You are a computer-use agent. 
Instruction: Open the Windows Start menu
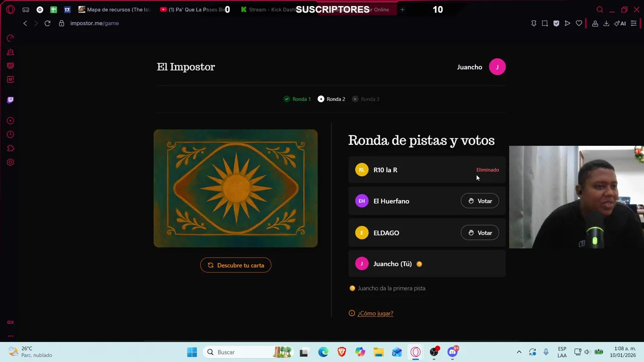click(x=192, y=352)
